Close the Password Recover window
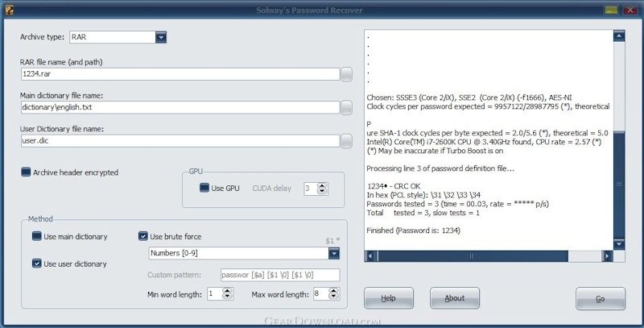 [630, 10]
